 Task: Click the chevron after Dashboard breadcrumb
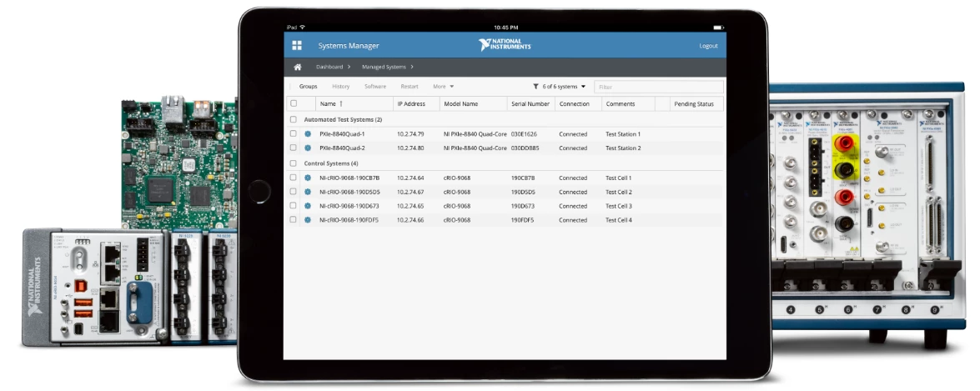tap(349, 67)
